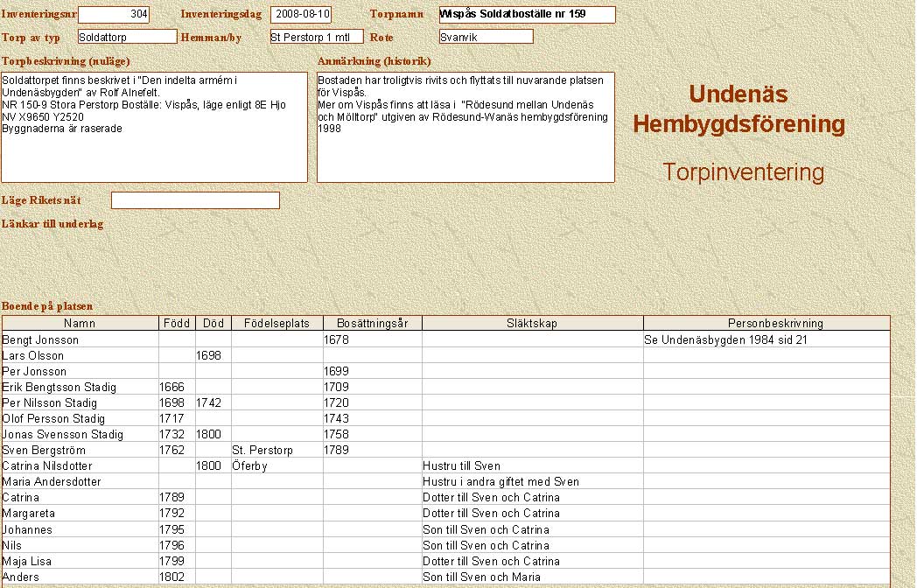
Task: Click the 'Se Undenäsbygden 1984 sid 21' cell
Action: [766, 339]
